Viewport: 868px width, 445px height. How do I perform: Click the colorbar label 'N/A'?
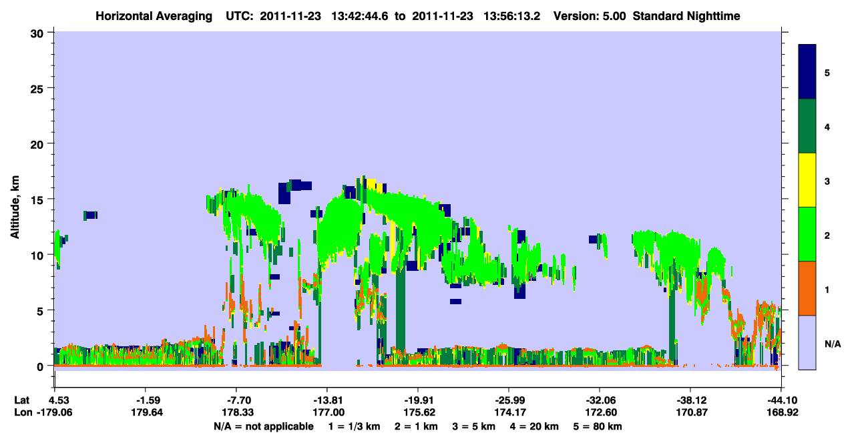(833, 344)
